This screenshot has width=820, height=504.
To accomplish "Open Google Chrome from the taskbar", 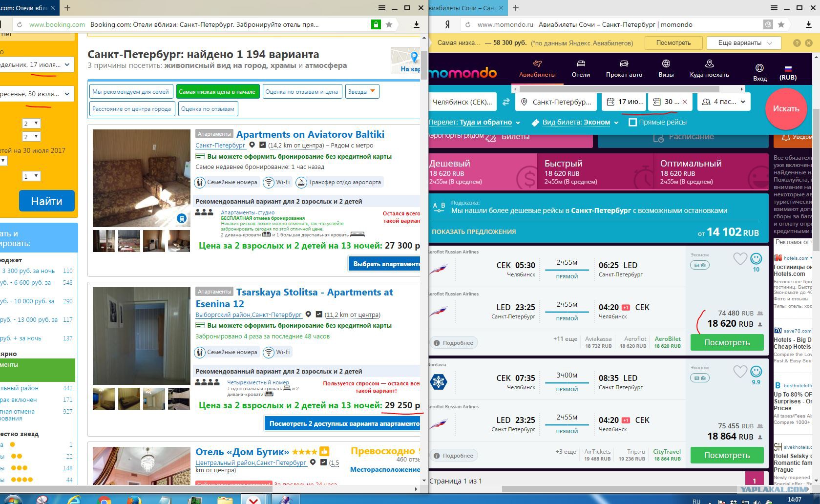I will click(104, 500).
